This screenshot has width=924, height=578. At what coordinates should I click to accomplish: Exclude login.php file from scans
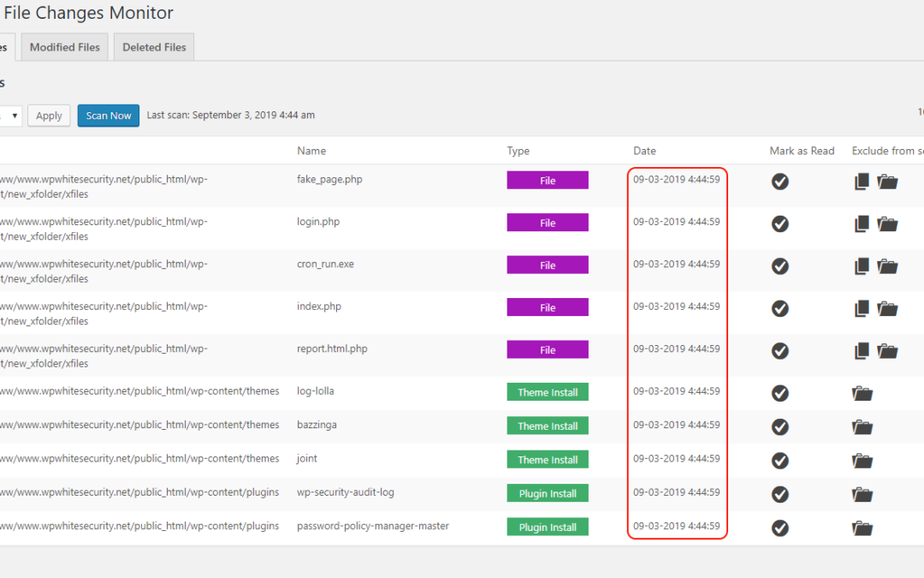[862, 224]
